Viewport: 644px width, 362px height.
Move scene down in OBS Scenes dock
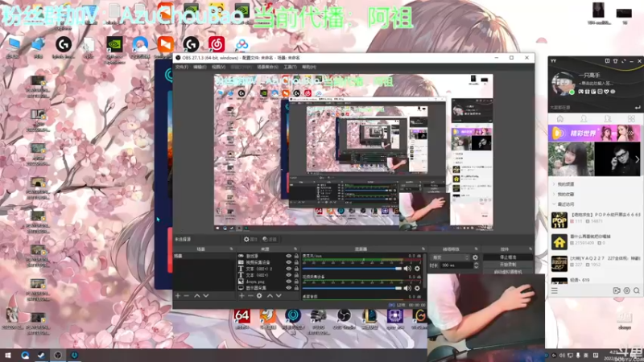(206, 295)
